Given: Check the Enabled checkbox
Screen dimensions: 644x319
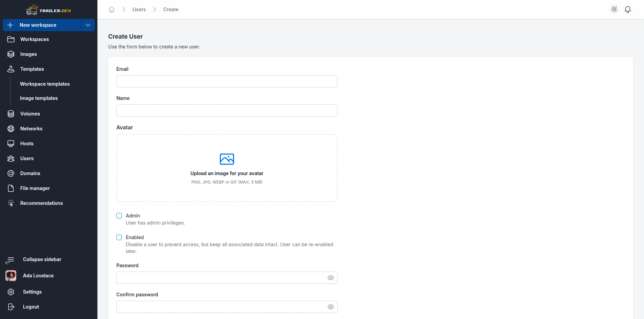Looking at the screenshot, I should (119, 237).
